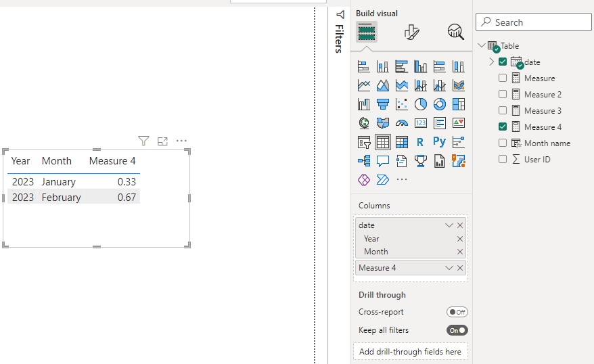Switch to the matrix visual

point(402,142)
